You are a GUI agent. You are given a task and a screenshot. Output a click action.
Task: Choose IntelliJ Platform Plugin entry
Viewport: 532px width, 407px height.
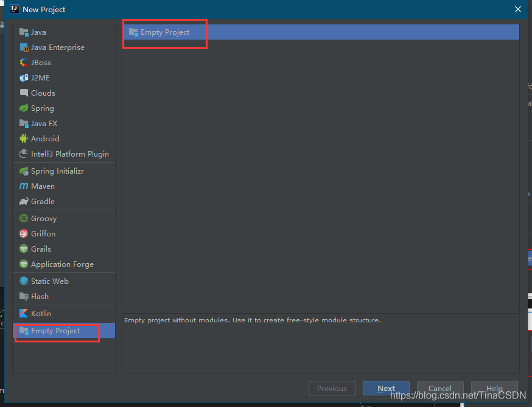coord(64,154)
